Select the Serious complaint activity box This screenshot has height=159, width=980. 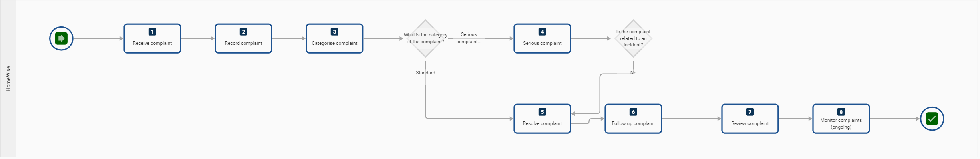tap(542, 38)
